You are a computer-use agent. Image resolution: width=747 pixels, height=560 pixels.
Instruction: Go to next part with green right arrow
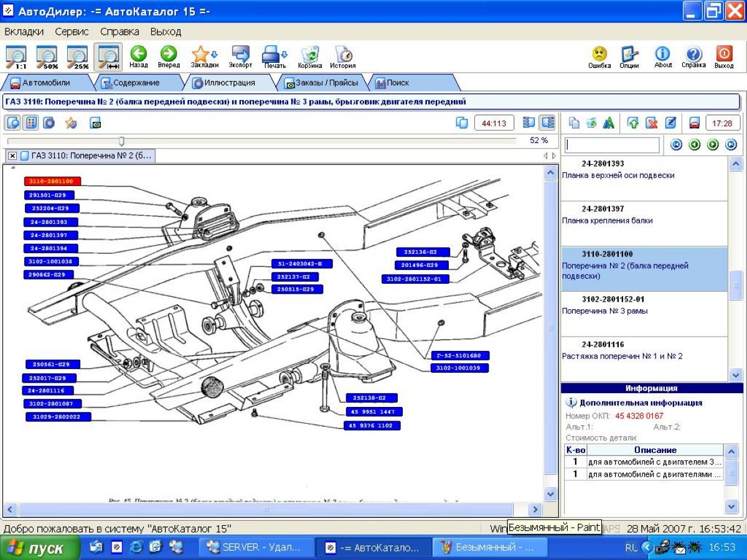(x=713, y=145)
